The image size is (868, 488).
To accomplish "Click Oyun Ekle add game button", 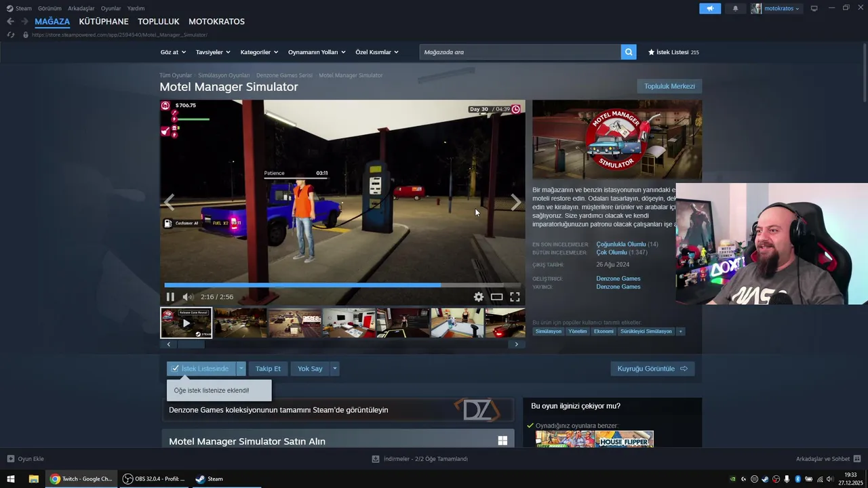I will pyautogui.click(x=26, y=459).
